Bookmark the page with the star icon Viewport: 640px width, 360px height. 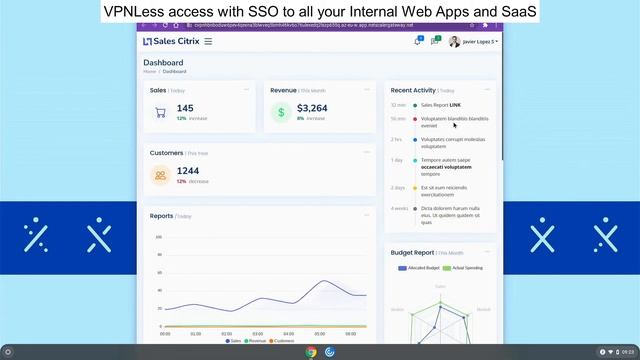[472, 25]
